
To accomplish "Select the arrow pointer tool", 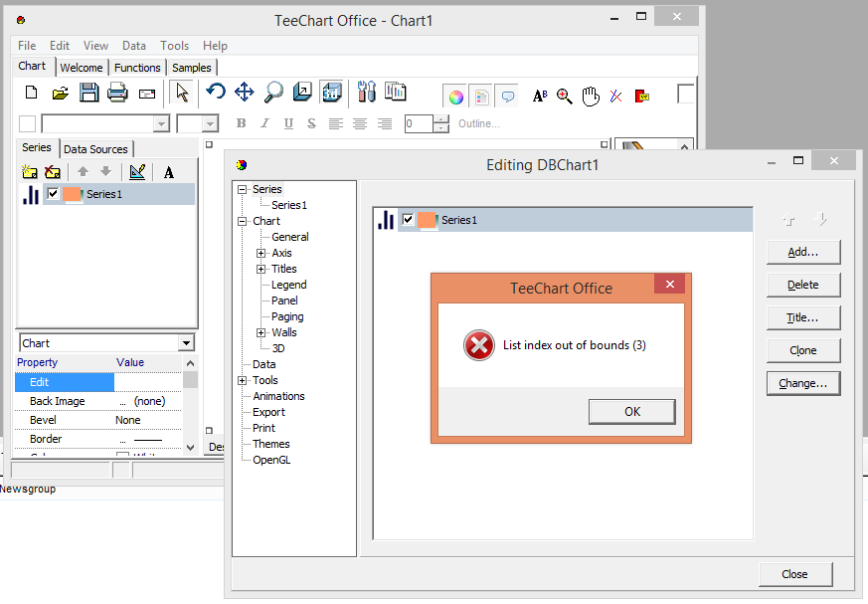I will [x=182, y=93].
